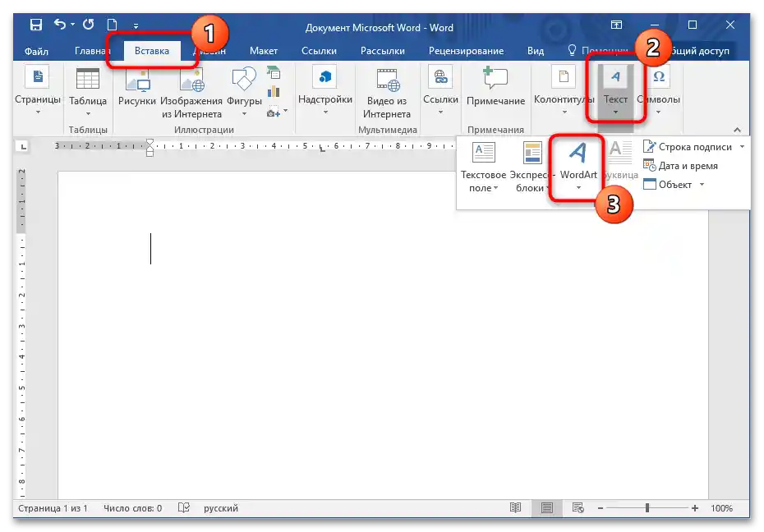764x532 pixels.
Task: Click the zoom slider handle
Action: (647, 508)
